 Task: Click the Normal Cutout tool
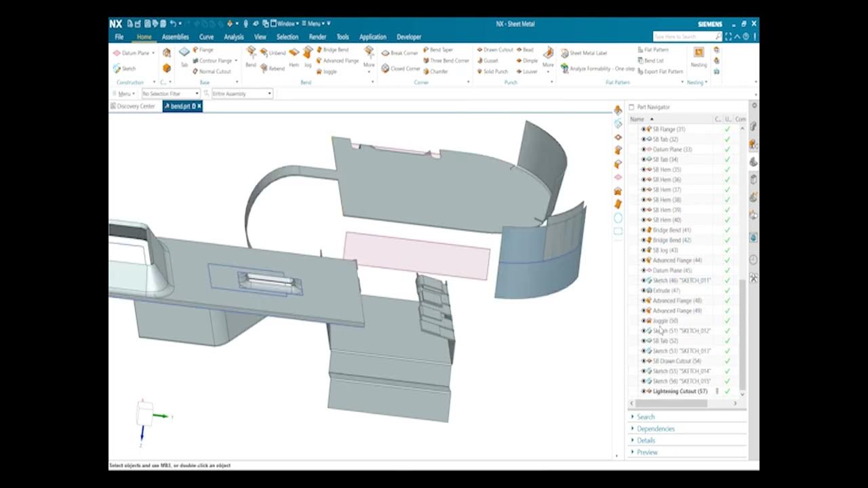click(212, 71)
